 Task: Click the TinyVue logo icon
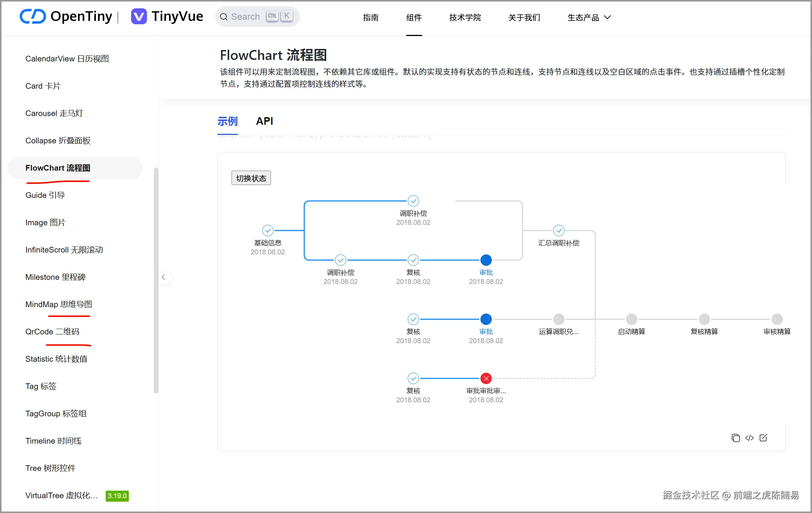click(139, 16)
